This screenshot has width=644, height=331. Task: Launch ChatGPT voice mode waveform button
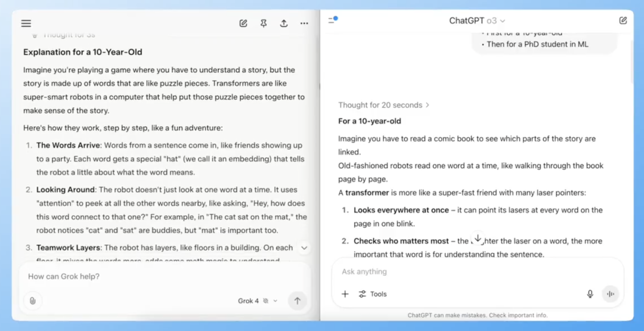(x=611, y=294)
